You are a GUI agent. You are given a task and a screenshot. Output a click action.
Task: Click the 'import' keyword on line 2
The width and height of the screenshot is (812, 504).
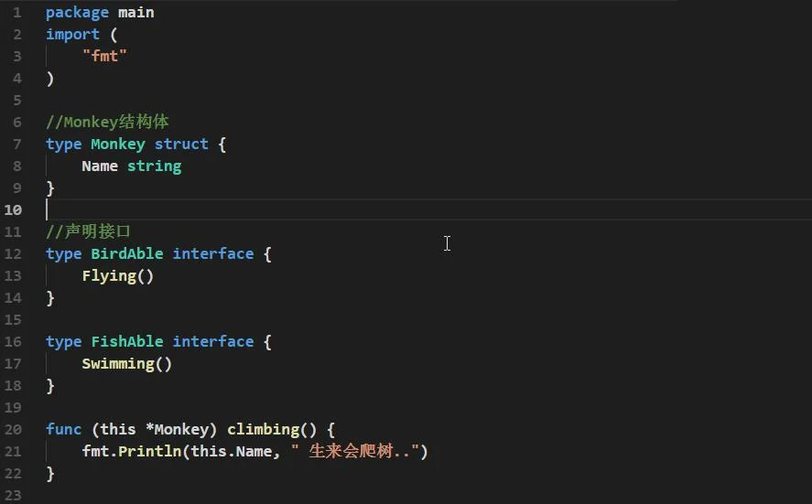tap(72, 35)
